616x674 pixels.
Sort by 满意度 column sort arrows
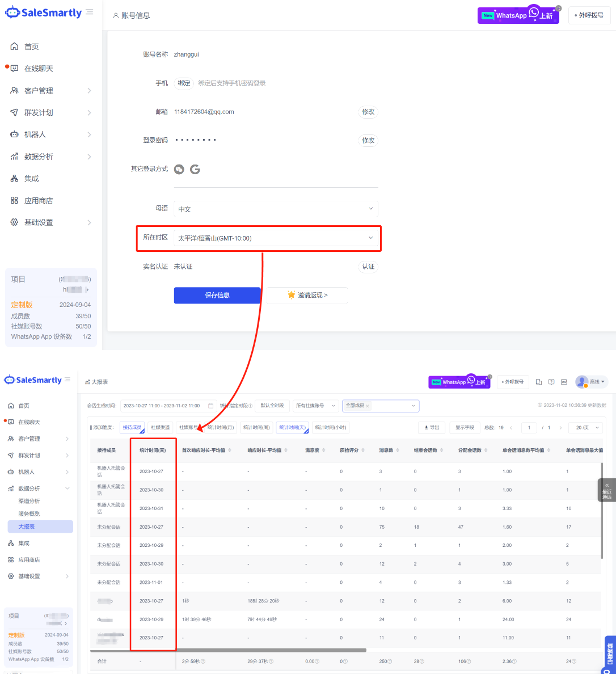pyautogui.click(x=323, y=450)
